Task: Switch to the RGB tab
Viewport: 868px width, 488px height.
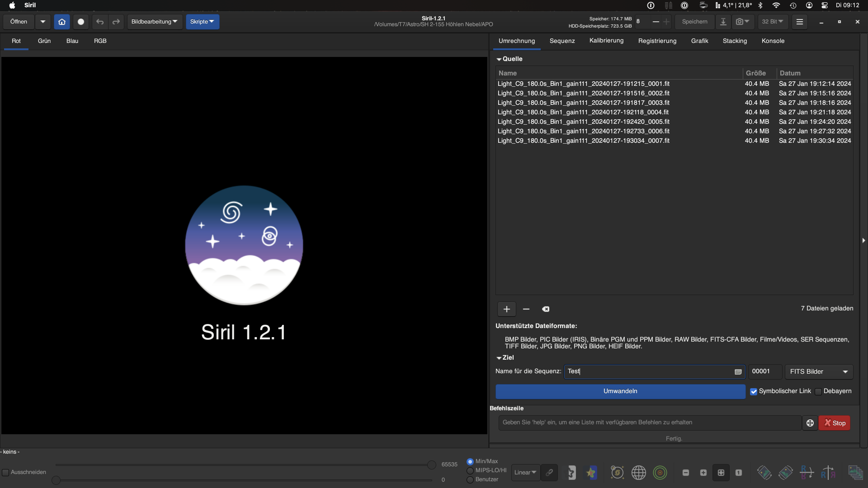Action: [100, 41]
